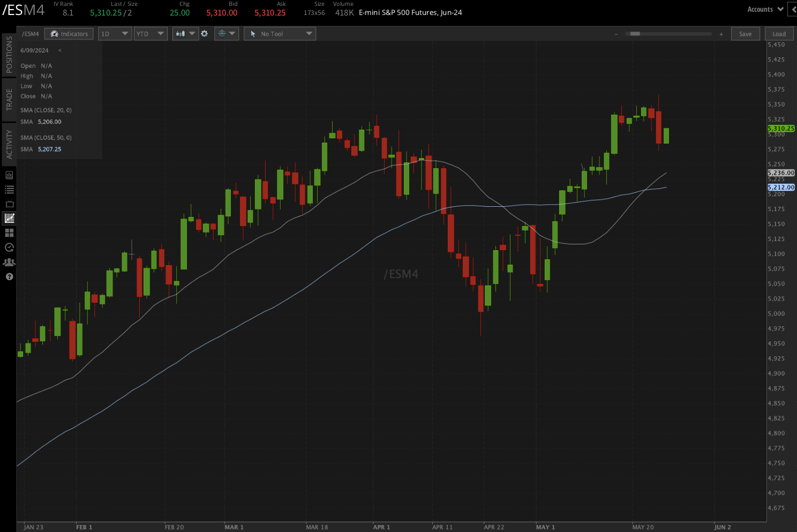Click the help question mark icon

[x=9, y=277]
